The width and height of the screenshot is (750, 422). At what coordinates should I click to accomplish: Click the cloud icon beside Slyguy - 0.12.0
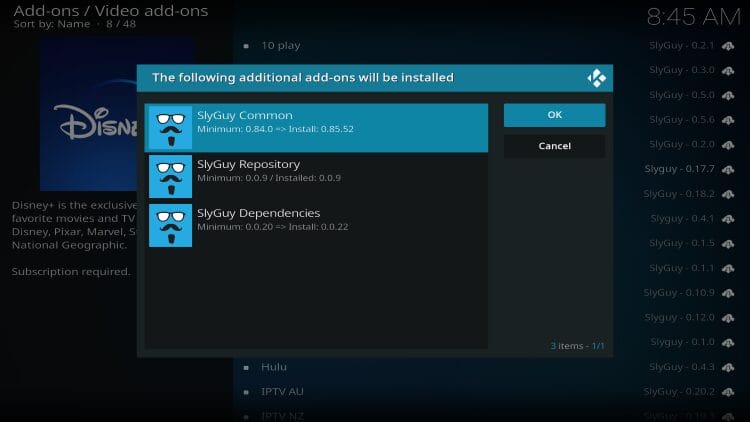728,318
